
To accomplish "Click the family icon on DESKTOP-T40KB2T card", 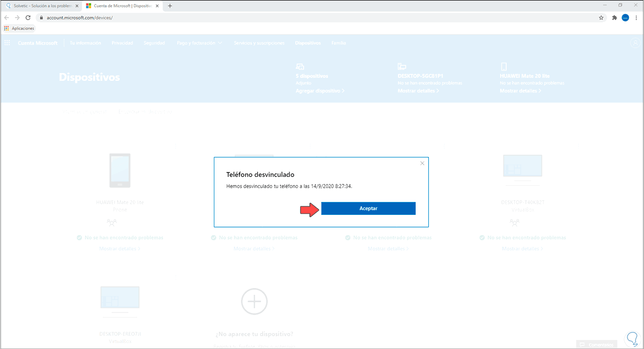I will [x=514, y=222].
